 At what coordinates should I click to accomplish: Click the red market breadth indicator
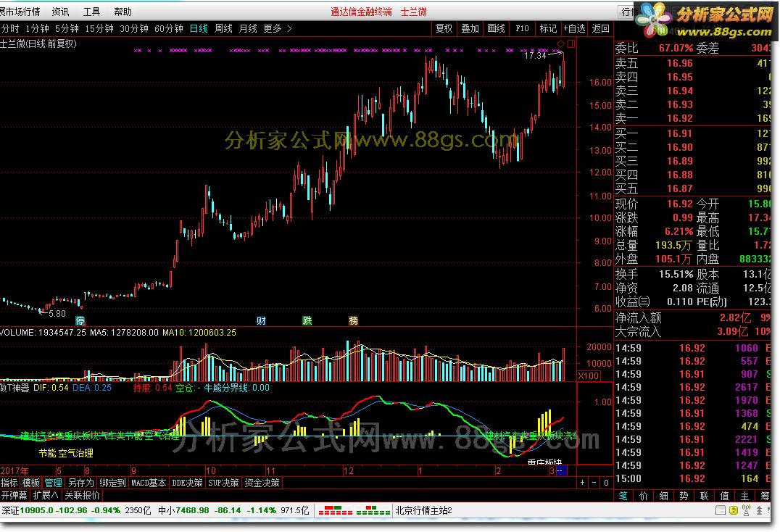(x=335, y=511)
